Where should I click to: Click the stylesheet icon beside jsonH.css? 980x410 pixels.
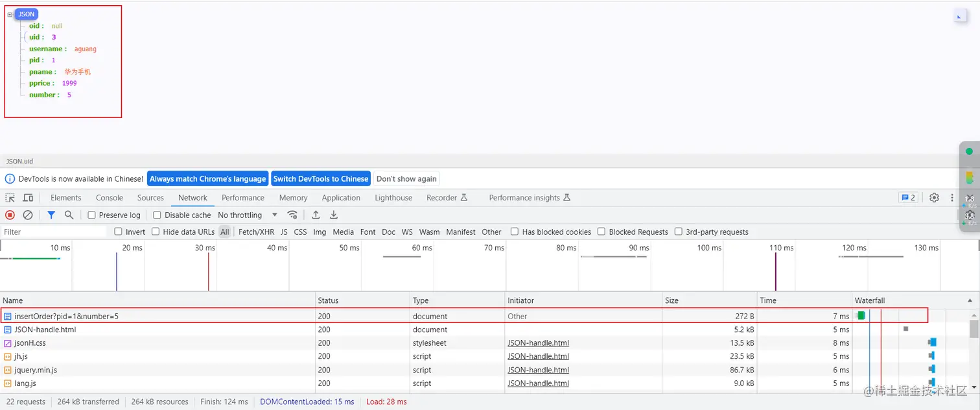[8, 343]
